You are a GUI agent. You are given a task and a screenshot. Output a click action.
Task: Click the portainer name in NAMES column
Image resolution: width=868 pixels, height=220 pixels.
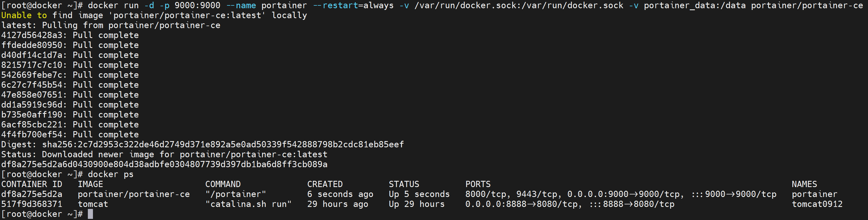(814, 194)
